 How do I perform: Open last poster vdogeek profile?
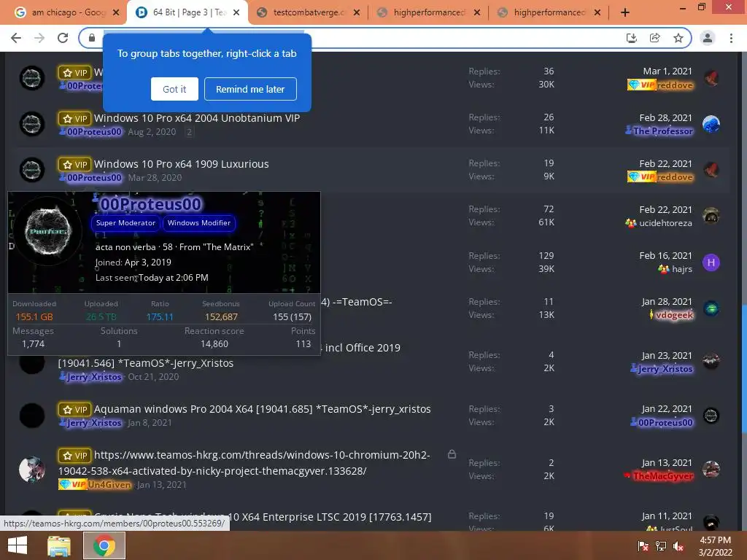coord(674,315)
